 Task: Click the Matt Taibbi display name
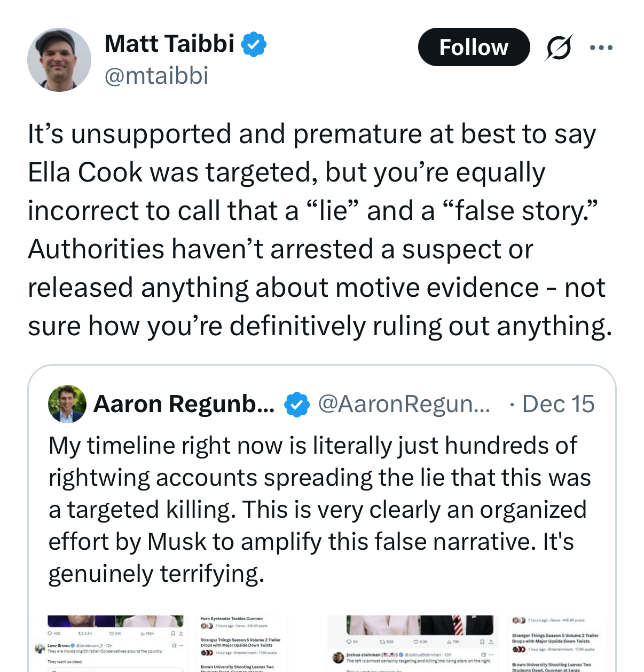coord(169,44)
